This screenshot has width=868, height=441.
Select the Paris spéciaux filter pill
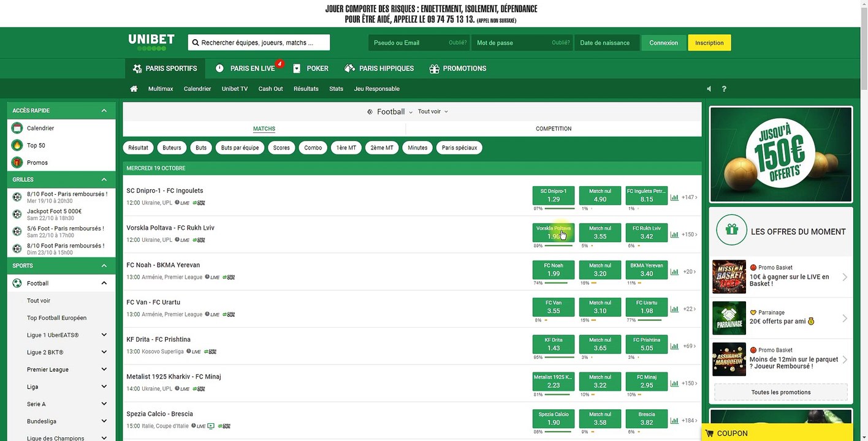coord(459,148)
